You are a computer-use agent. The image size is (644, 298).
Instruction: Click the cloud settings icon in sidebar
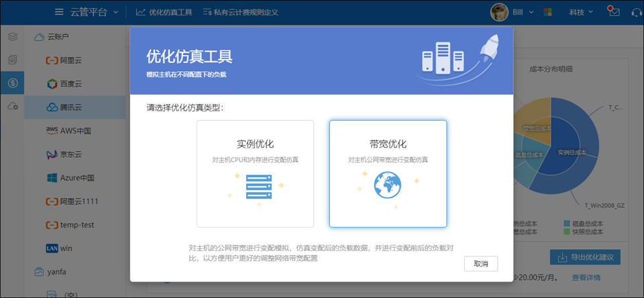[x=12, y=106]
